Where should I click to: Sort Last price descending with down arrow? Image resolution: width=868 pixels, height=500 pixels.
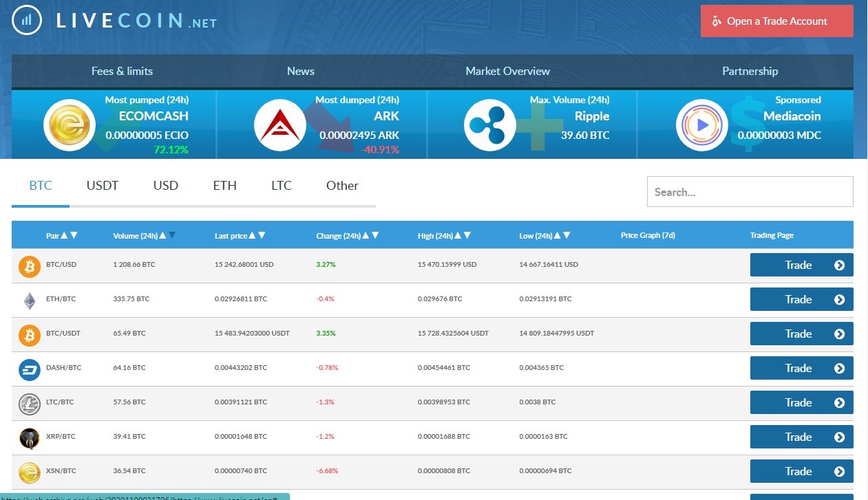point(262,235)
